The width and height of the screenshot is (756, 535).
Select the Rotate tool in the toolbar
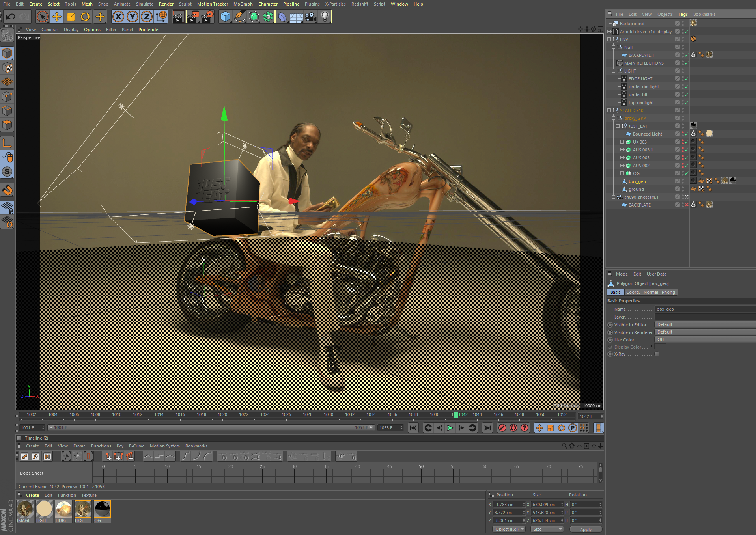tap(86, 17)
